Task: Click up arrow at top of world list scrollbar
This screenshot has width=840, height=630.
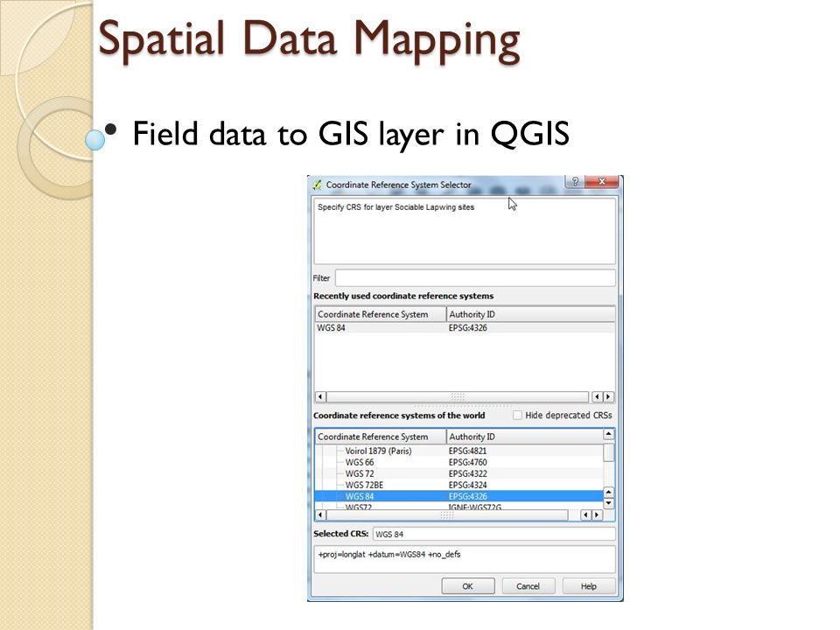Action: (x=609, y=434)
